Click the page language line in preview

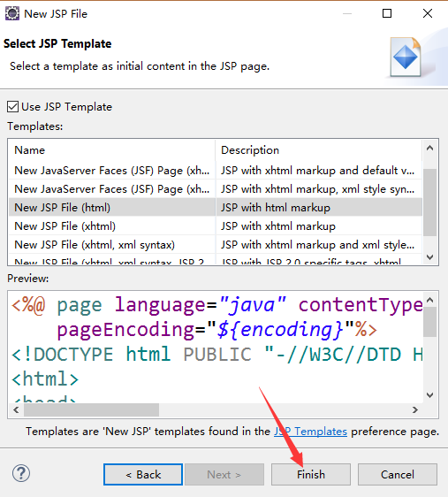[216, 305]
